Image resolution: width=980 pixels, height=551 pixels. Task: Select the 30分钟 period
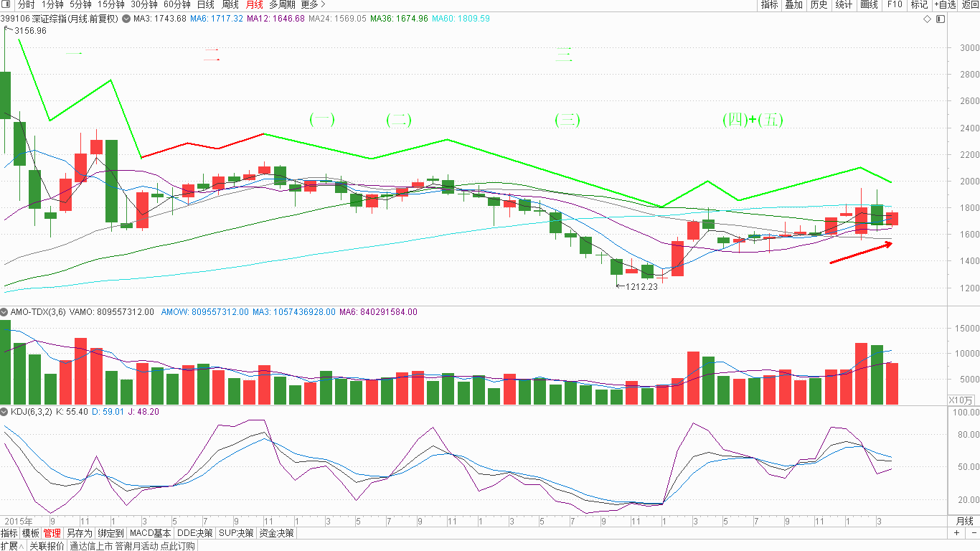click(x=143, y=4)
